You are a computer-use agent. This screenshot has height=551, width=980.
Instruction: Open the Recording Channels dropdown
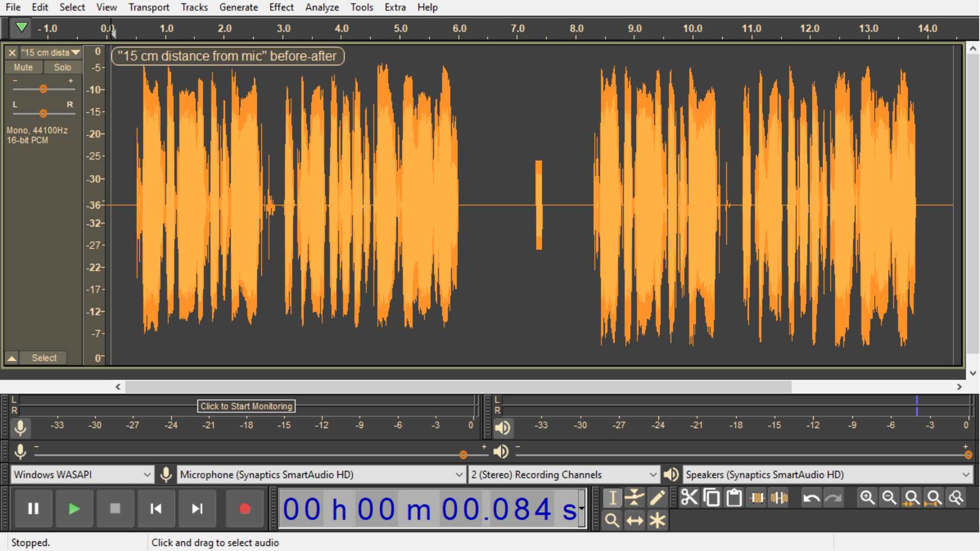(563, 475)
